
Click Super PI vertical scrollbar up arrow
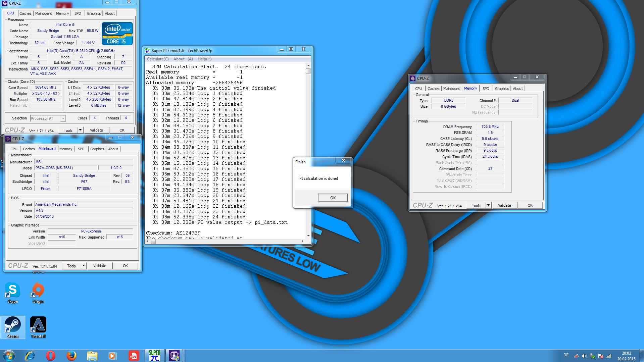point(308,65)
